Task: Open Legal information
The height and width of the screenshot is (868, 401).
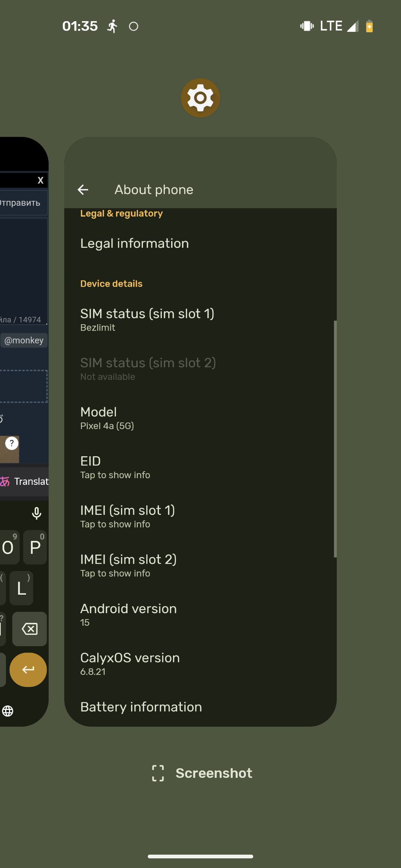Action: [200, 243]
